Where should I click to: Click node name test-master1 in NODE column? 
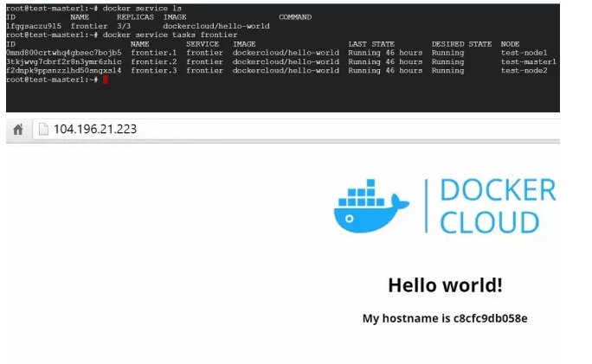coord(529,62)
